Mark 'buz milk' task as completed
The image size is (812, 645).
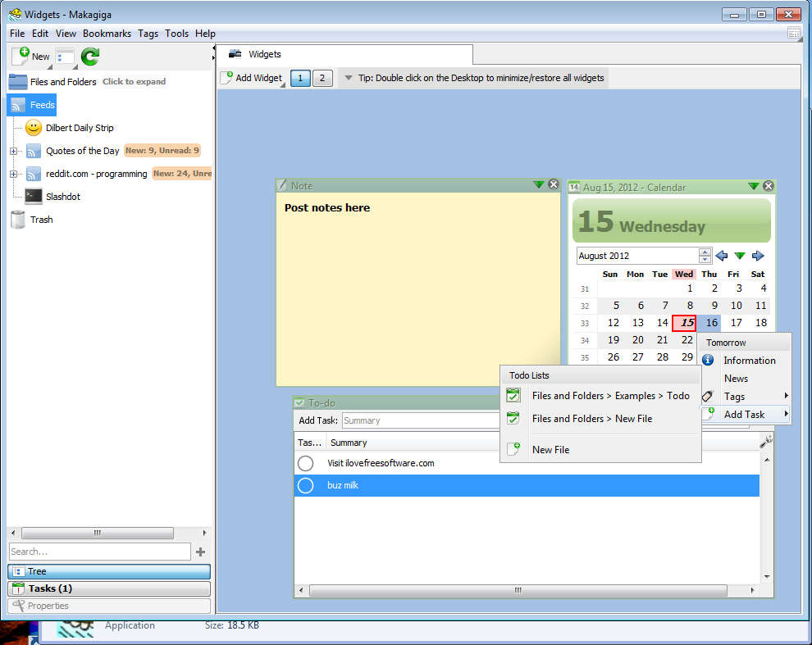point(306,485)
